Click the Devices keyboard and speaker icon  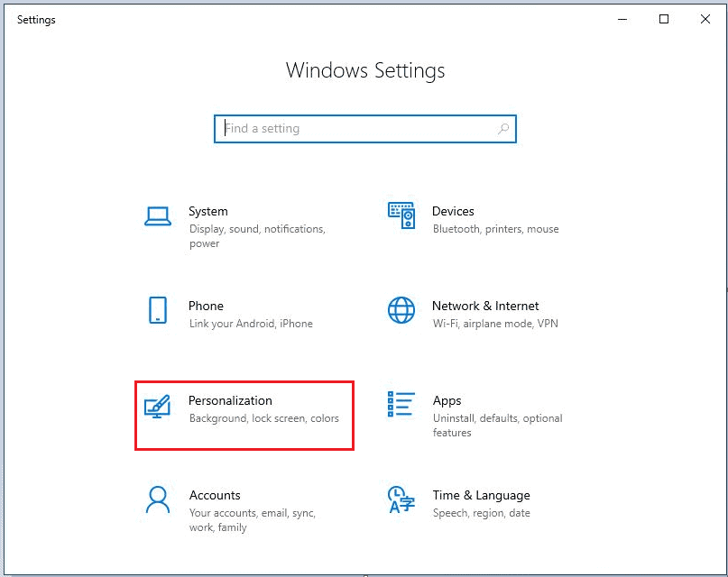(x=401, y=215)
